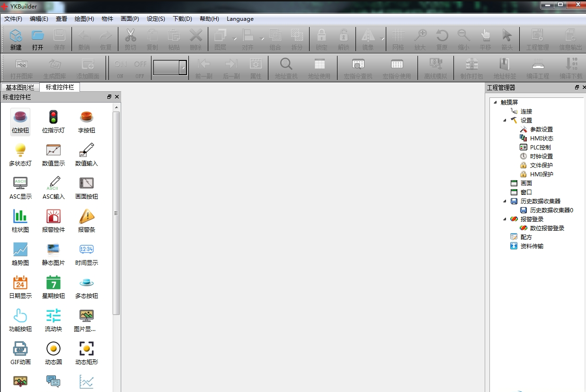This screenshot has height=392, width=586.
Task: Collapse the 设置 tree node
Action: 505,120
